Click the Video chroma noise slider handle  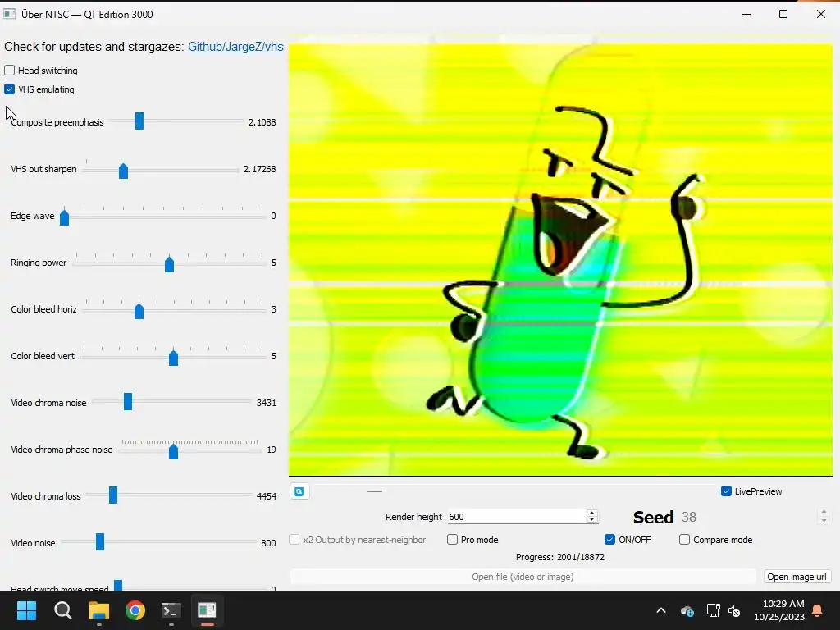[x=128, y=401]
